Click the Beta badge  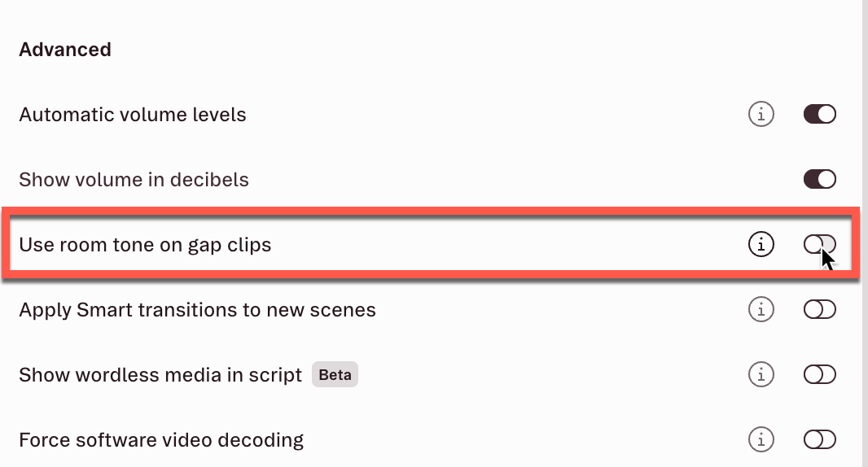coord(335,375)
